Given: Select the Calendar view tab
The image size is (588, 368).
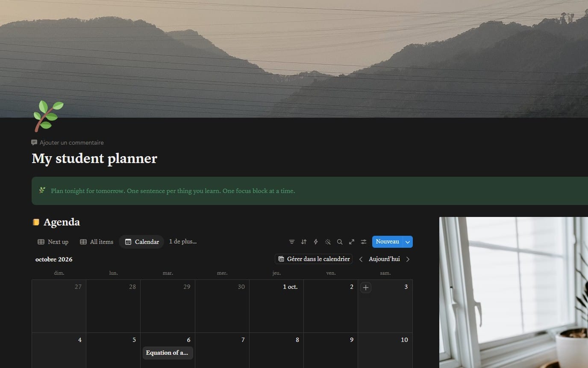Looking at the screenshot, I should (x=141, y=242).
